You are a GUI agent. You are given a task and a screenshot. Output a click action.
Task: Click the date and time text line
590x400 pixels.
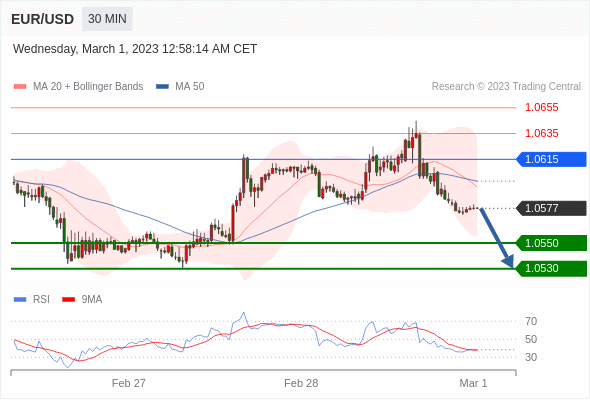135,49
